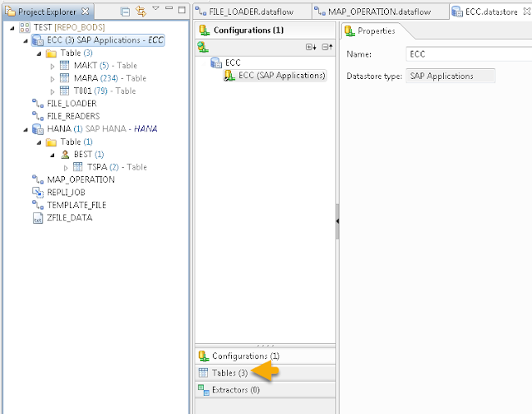This screenshot has width=532, height=414.
Task: Click the TEMPLATE_FILE dataflow icon
Action: click(38, 205)
